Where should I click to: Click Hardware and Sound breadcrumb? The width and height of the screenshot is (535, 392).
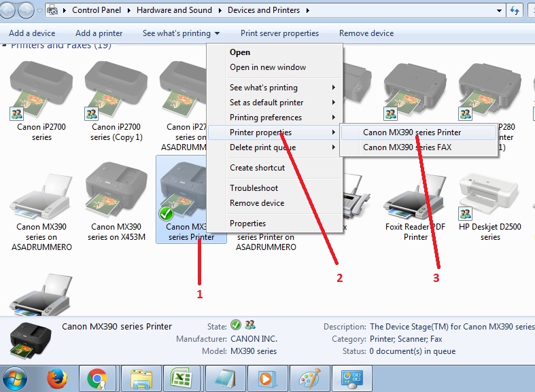pos(174,10)
